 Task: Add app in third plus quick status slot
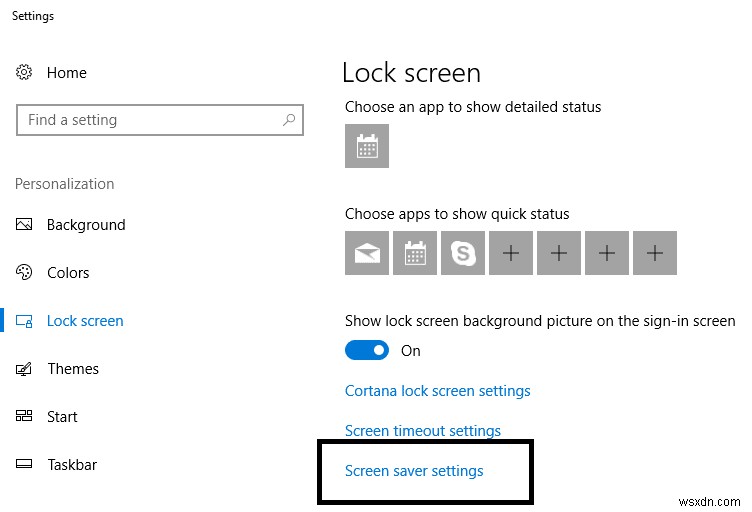(x=607, y=253)
